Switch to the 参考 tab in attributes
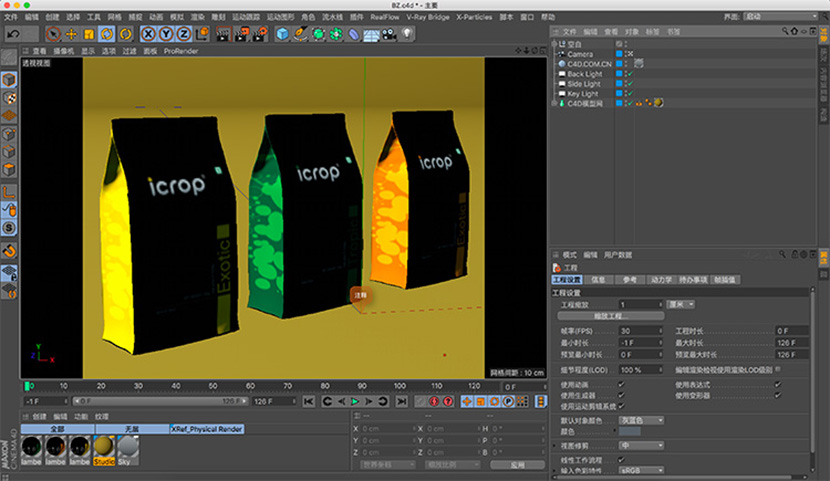 click(x=629, y=280)
